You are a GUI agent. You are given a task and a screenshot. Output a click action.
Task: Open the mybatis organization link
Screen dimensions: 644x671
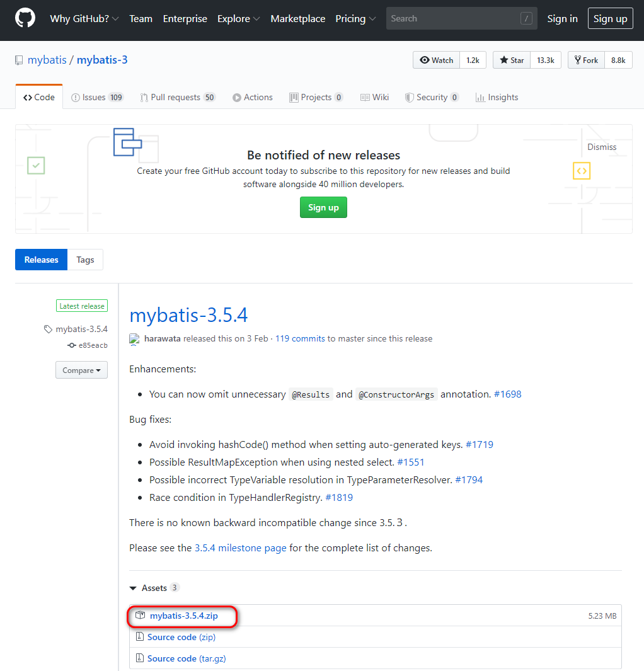pyautogui.click(x=47, y=60)
